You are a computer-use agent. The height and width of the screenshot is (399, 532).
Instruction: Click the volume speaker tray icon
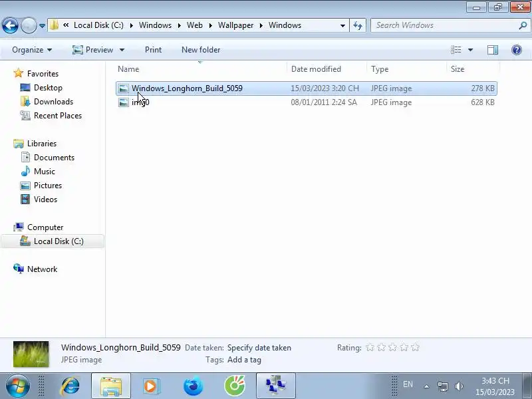[x=459, y=386]
